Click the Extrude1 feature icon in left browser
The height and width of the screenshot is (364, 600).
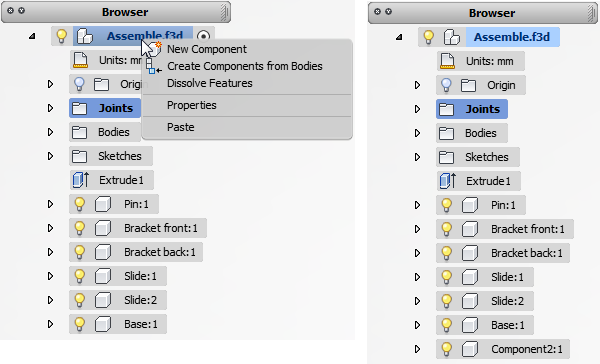pyautogui.click(x=81, y=180)
